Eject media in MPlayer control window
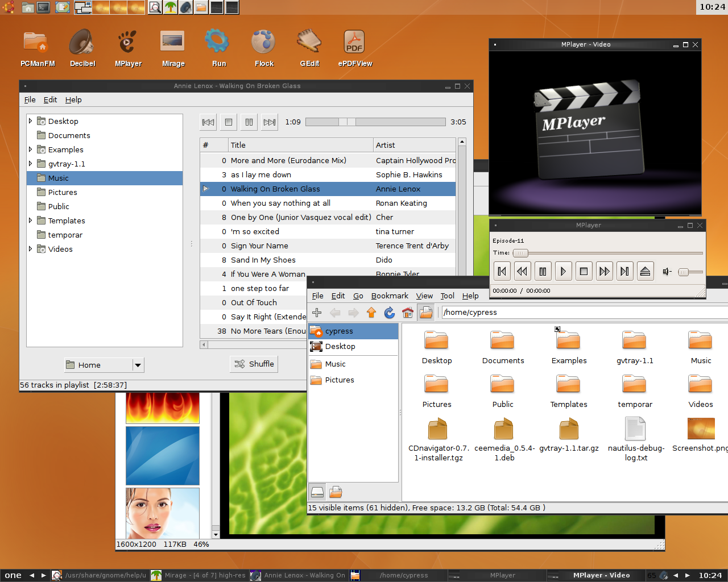Screen dimensions: 728x582 [x=645, y=272]
